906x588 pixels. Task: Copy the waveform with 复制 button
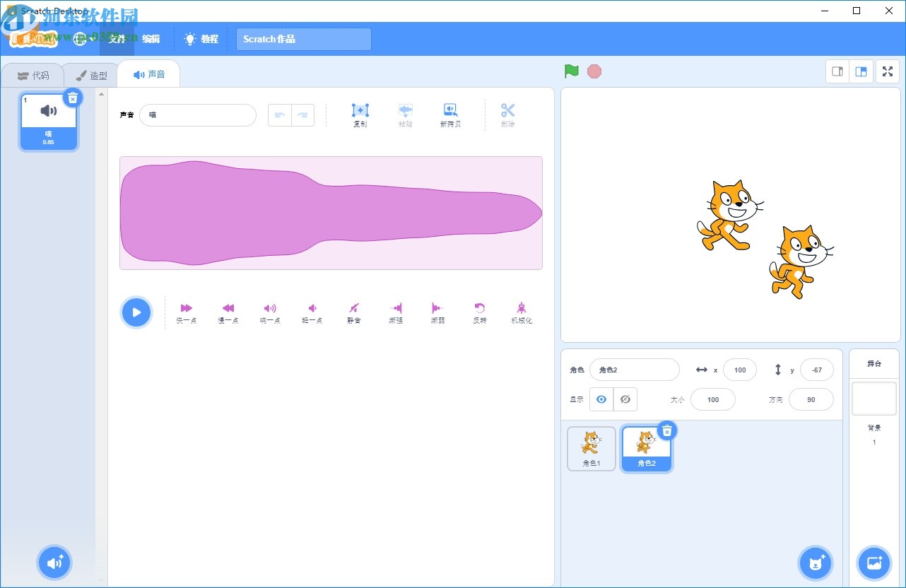tap(360, 114)
